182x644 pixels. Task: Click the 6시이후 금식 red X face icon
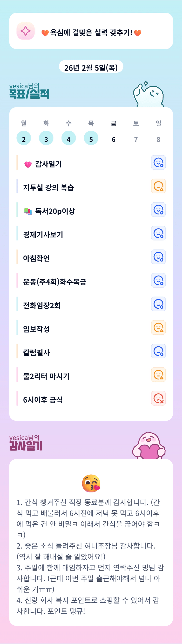(x=158, y=398)
